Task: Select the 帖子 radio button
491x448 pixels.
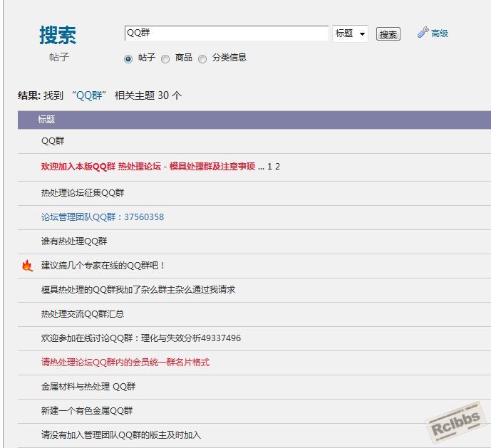Action: pos(128,59)
